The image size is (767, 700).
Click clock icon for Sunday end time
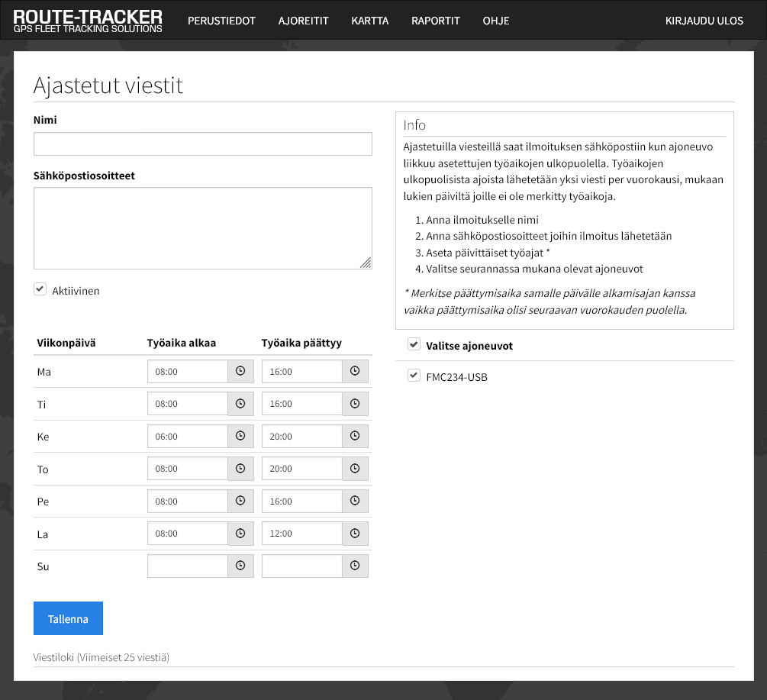(355, 566)
